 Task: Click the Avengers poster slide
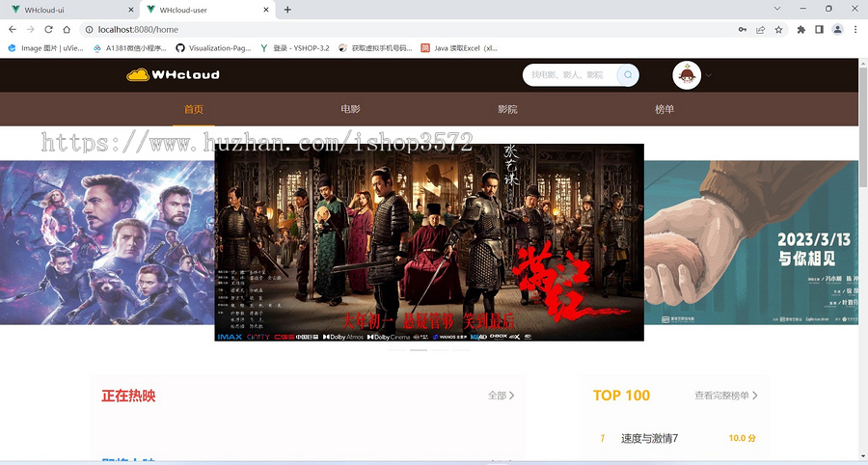pyautogui.click(x=107, y=242)
